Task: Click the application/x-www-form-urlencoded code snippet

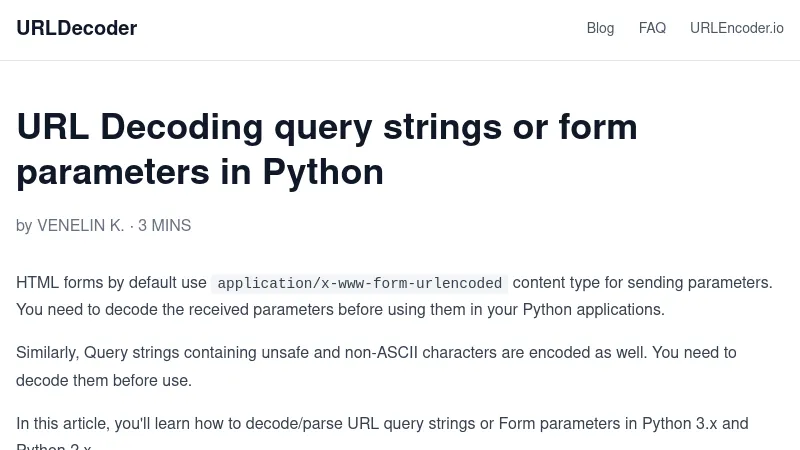Action: pyautogui.click(x=359, y=283)
